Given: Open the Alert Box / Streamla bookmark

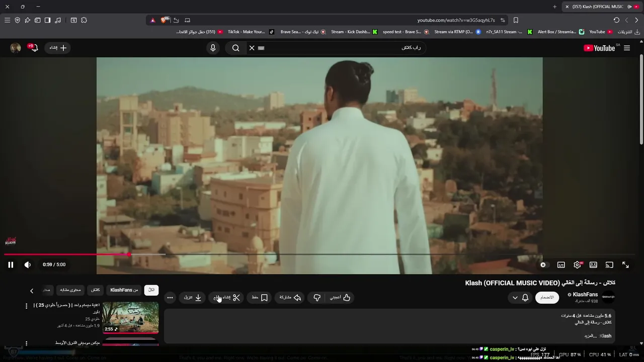Looking at the screenshot, I should point(561,32).
